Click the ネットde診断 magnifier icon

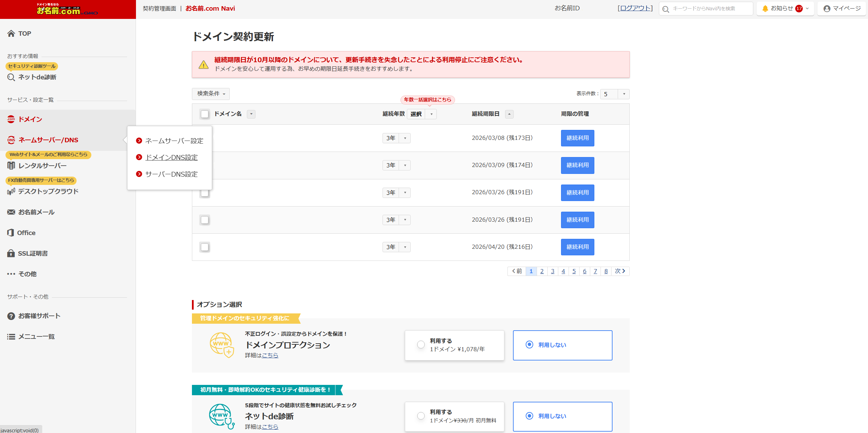point(11,77)
